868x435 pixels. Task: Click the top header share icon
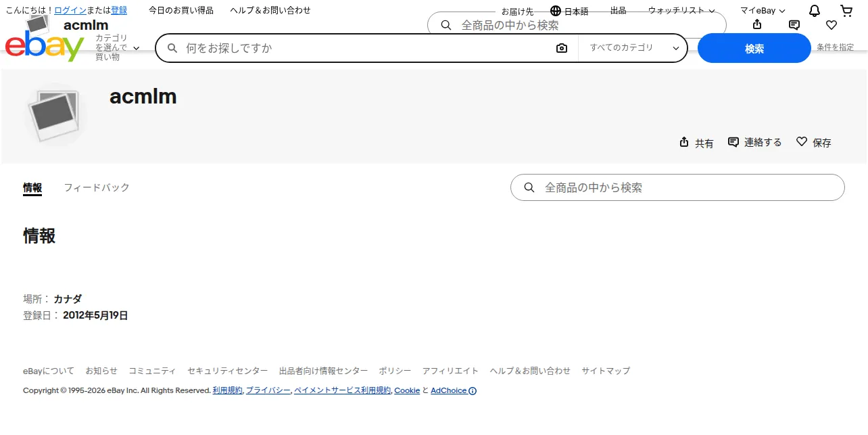point(757,25)
